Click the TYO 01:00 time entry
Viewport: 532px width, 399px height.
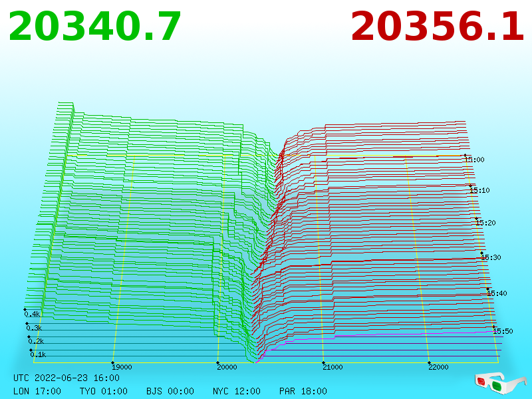pos(104,391)
